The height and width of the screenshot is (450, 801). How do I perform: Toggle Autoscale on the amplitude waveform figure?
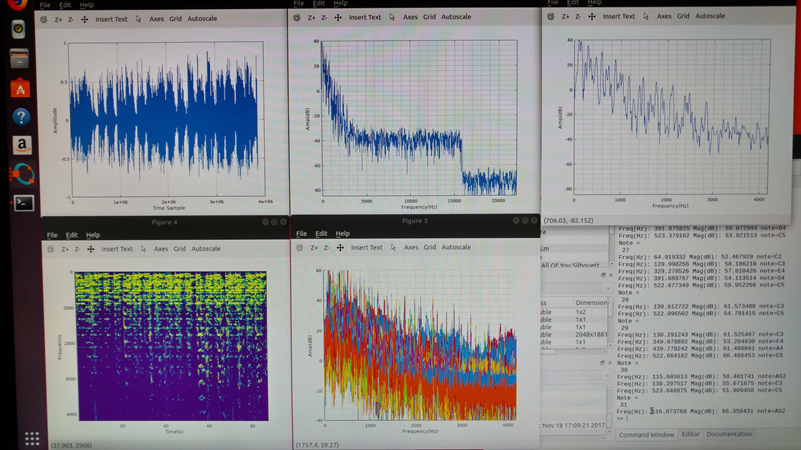coord(202,19)
